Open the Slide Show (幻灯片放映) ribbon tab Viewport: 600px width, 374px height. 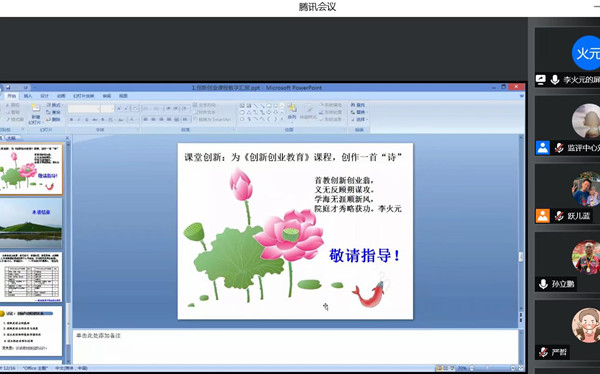tap(83, 96)
